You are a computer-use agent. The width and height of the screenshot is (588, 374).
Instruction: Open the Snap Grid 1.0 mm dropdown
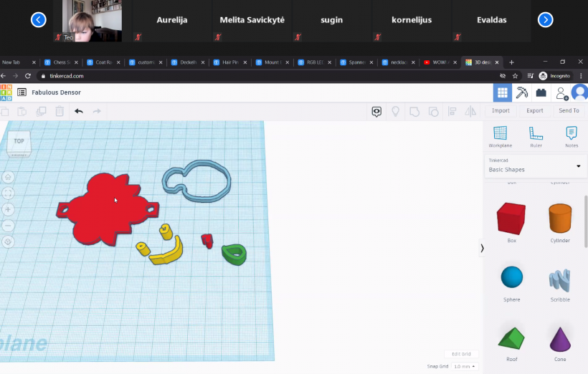pos(465,366)
